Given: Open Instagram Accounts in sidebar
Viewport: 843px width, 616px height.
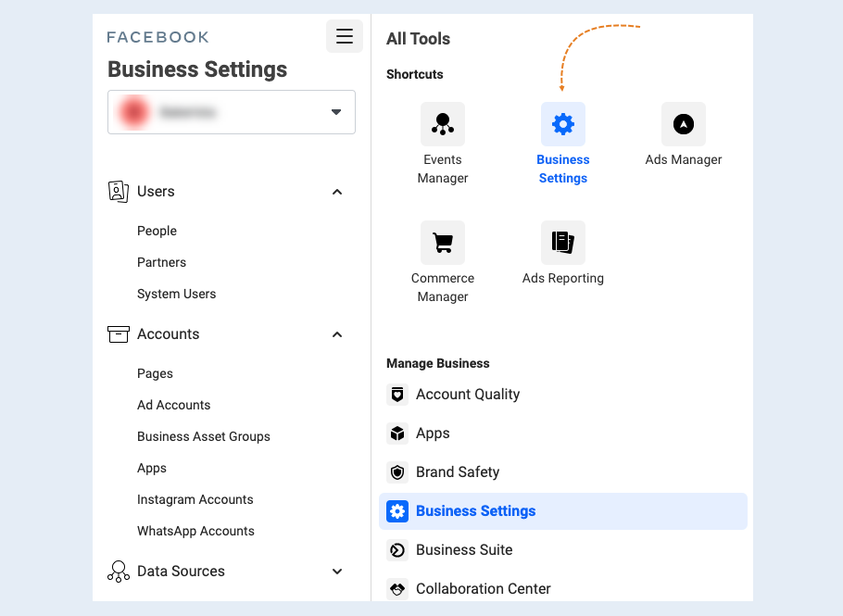Looking at the screenshot, I should pyautogui.click(x=195, y=499).
